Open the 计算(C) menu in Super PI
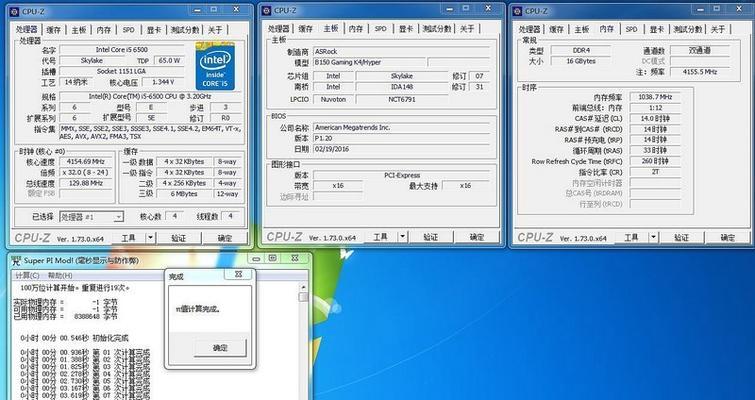The image size is (755, 400). pos(27,275)
